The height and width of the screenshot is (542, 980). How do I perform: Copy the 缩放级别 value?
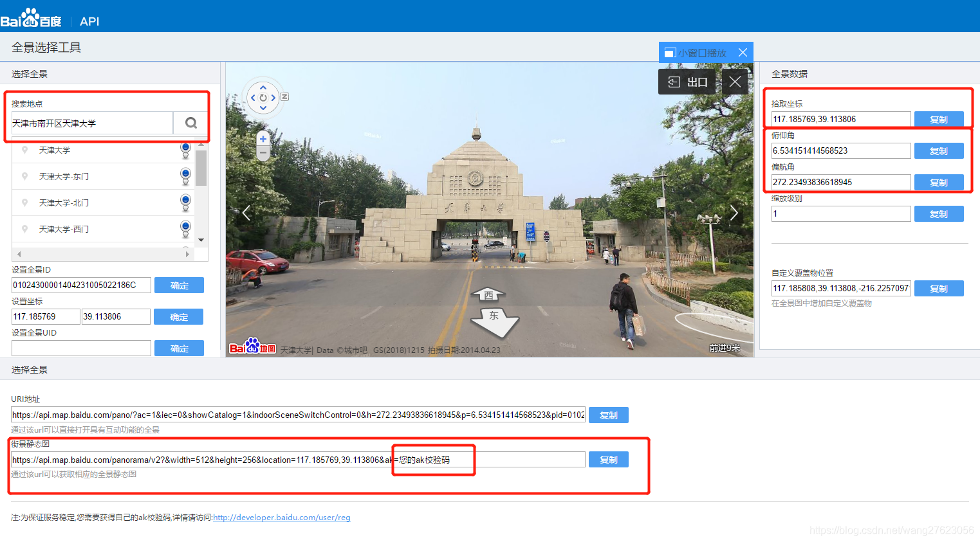[x=939, y=214]
